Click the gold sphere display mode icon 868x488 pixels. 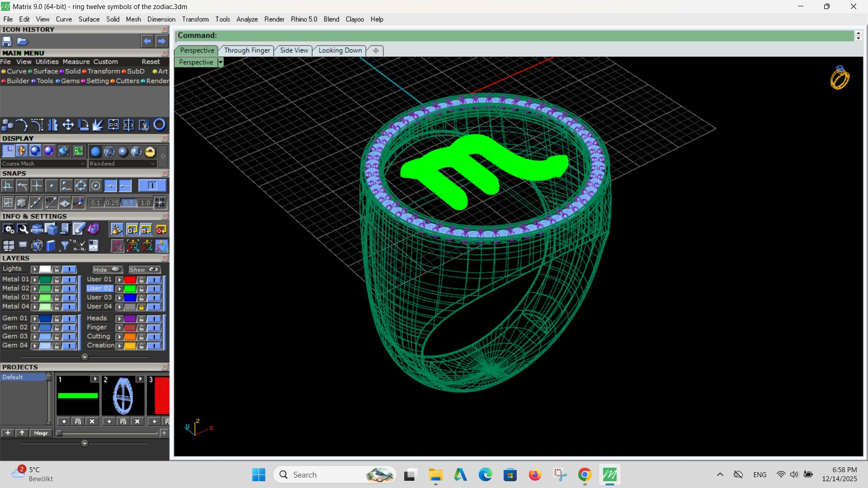(x=150, y=152)
